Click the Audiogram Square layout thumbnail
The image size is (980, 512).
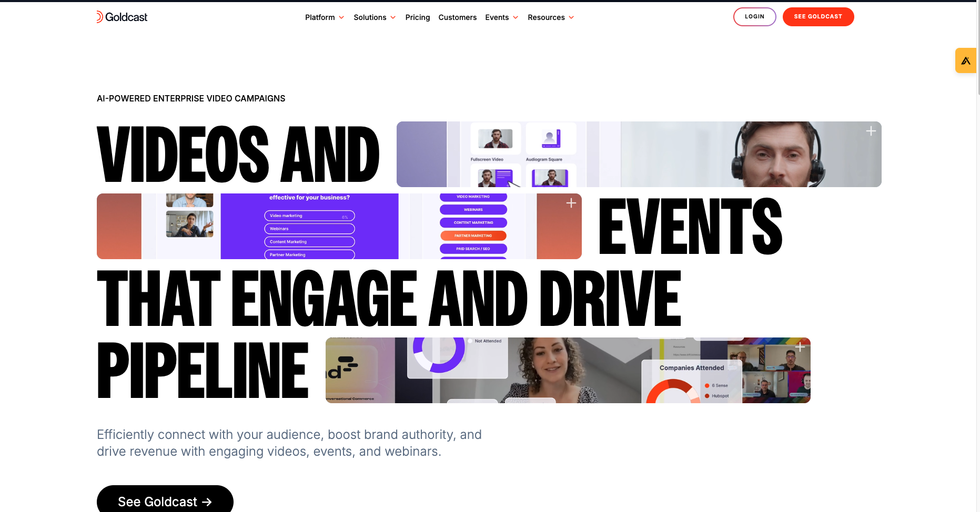coord(550,139)
